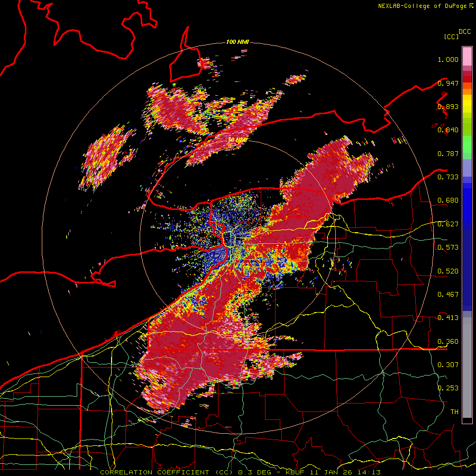Viewport: 476px width, 476px height.
Task: Click the 0.787 legend value
Action: click(x=448, y=153)
